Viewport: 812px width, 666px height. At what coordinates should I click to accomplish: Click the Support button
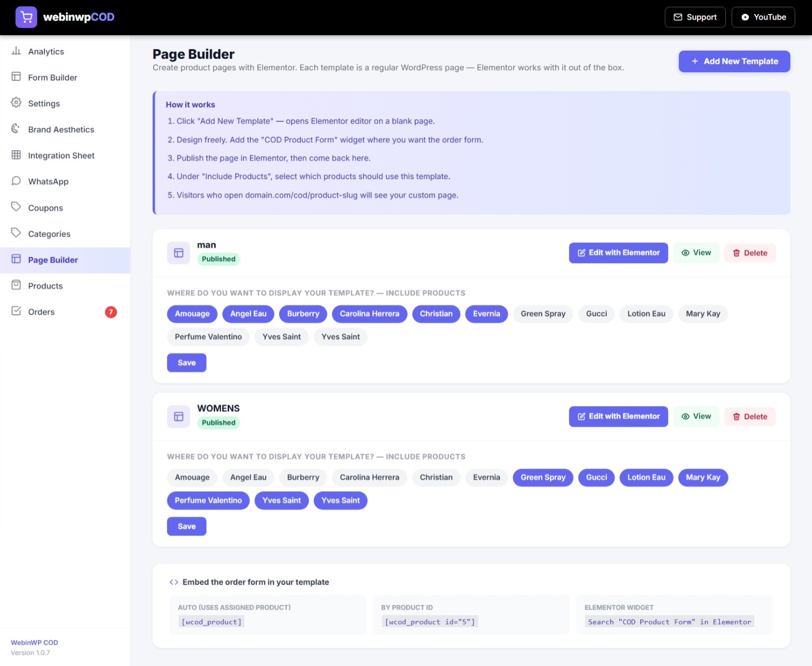[695, 17]
